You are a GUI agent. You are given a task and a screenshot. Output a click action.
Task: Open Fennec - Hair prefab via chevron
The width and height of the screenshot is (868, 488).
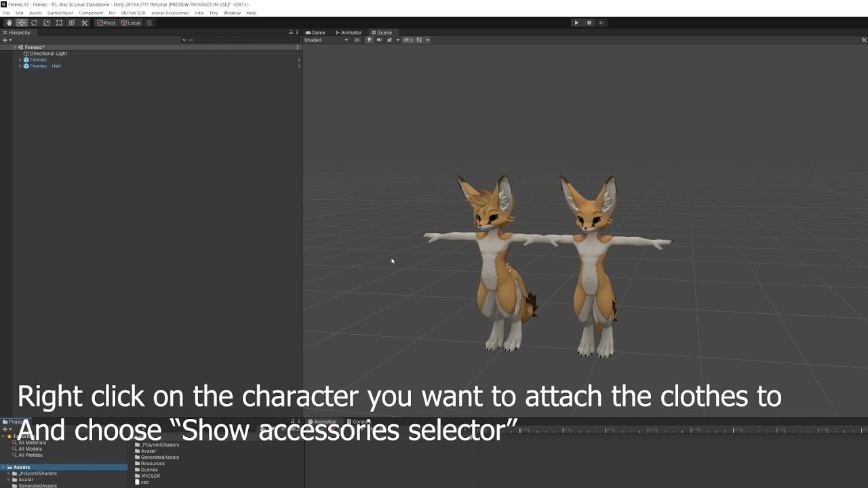298,66
